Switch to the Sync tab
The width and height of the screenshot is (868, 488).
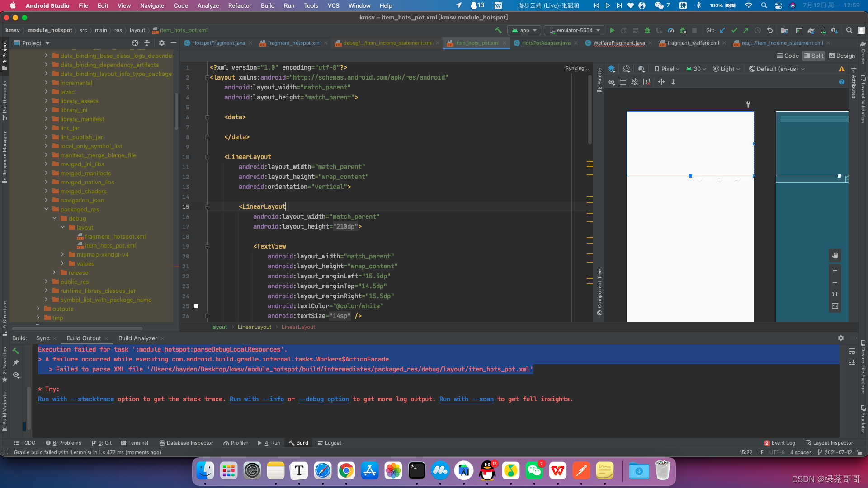click(x=43, y=337)
